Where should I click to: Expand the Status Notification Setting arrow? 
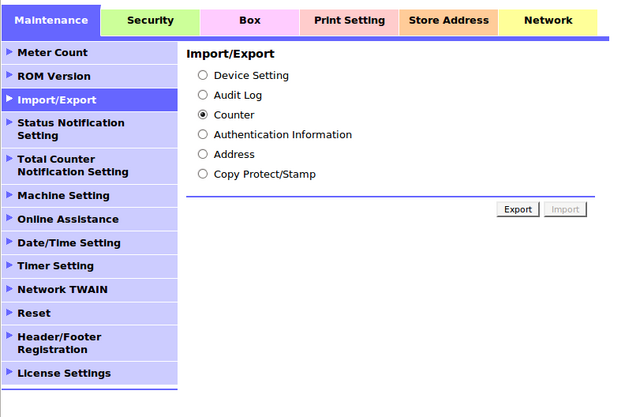tap(9, 122)
